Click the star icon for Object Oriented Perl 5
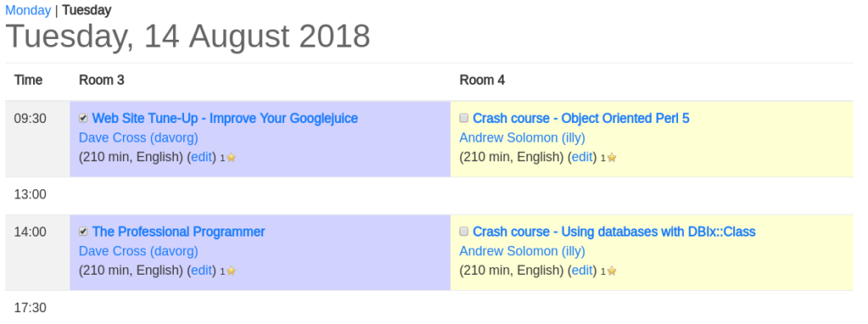This screenshot has height=324, width=868. [612, 158]
